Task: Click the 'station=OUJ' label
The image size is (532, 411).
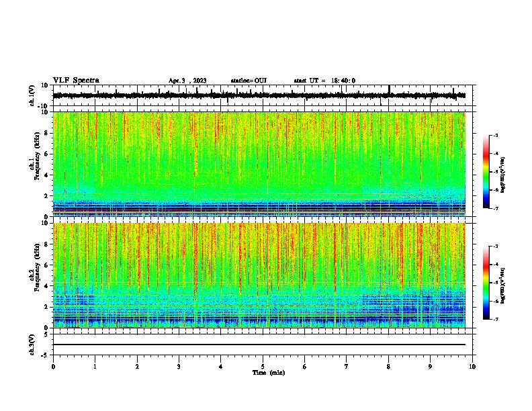Action: coord(249,81)
